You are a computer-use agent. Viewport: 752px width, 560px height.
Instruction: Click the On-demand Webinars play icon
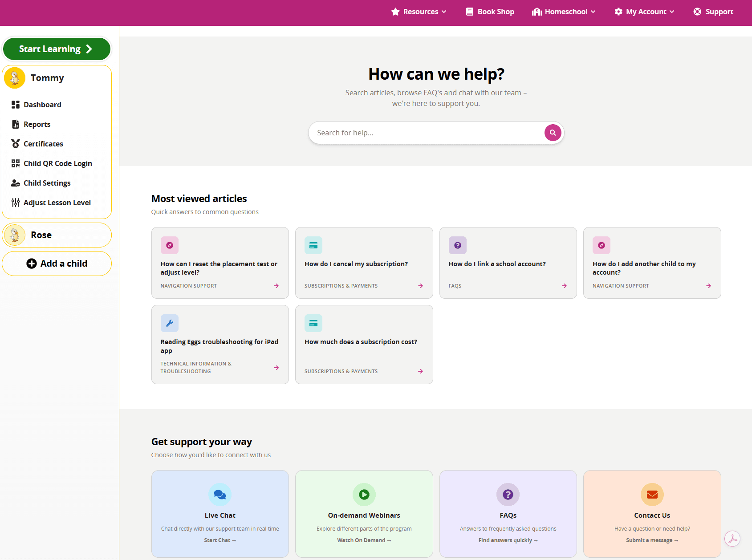pos(364,495)
